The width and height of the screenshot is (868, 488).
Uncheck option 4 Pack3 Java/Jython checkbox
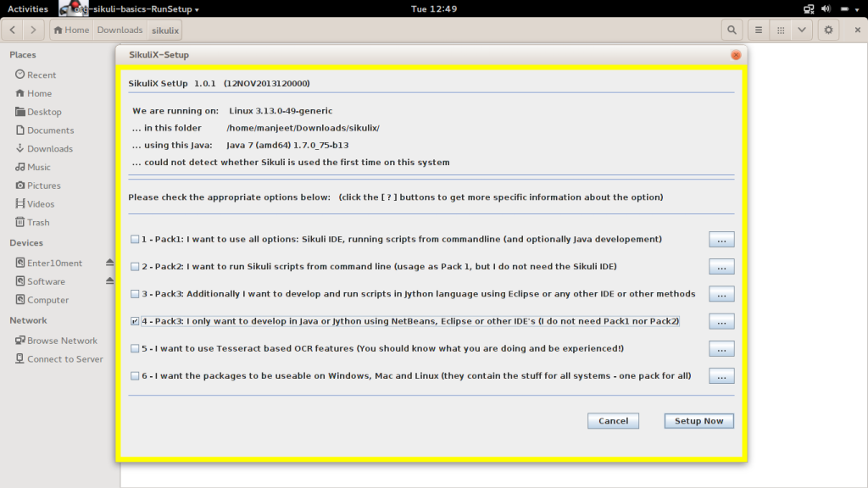(135, 321)
